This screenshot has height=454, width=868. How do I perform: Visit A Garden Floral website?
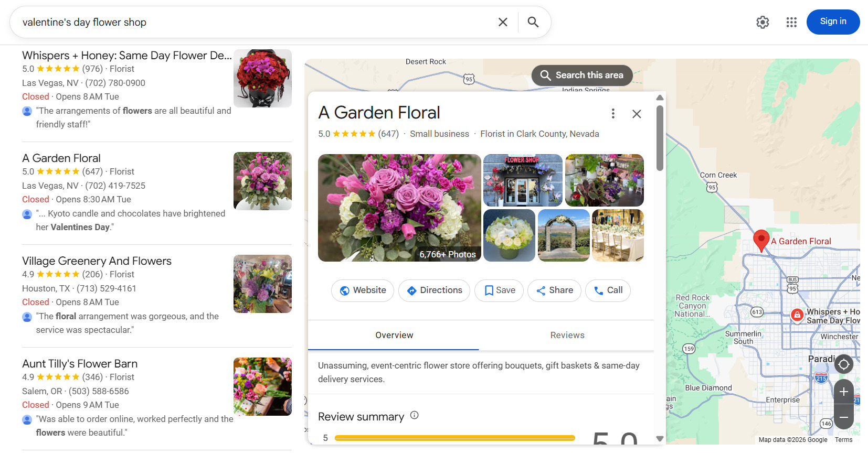(x=363, y=290)
